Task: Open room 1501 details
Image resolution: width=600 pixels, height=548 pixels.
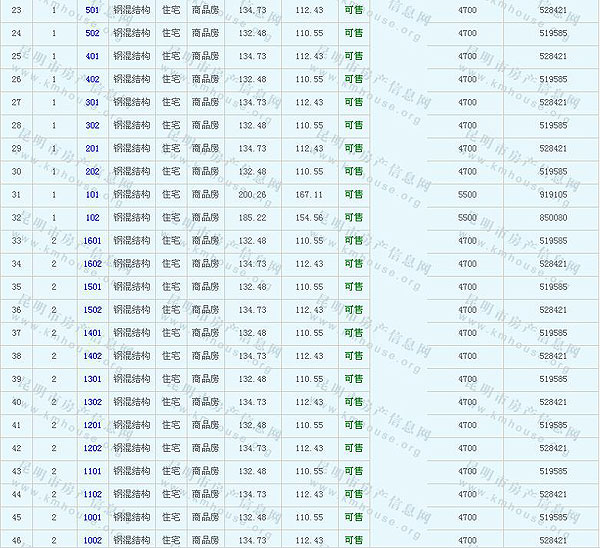Action: (92, 287)
